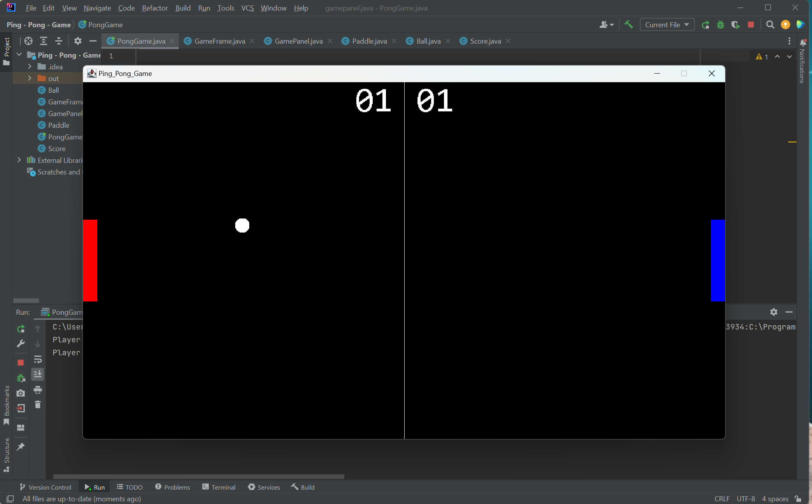Click the Debug bug icon
812x504 pixels.
720,25
